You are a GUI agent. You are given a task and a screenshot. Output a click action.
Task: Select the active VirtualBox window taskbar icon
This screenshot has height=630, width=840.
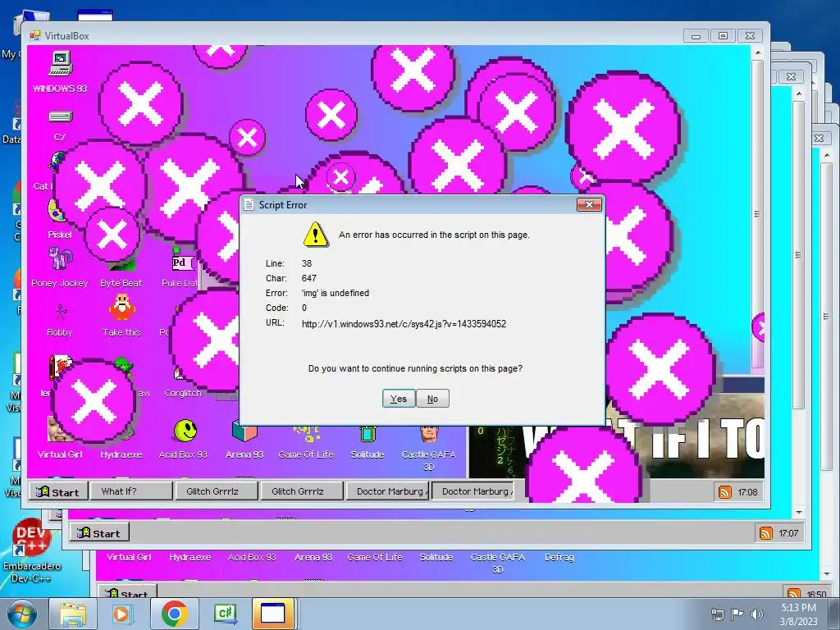click(x=273, y=614)
